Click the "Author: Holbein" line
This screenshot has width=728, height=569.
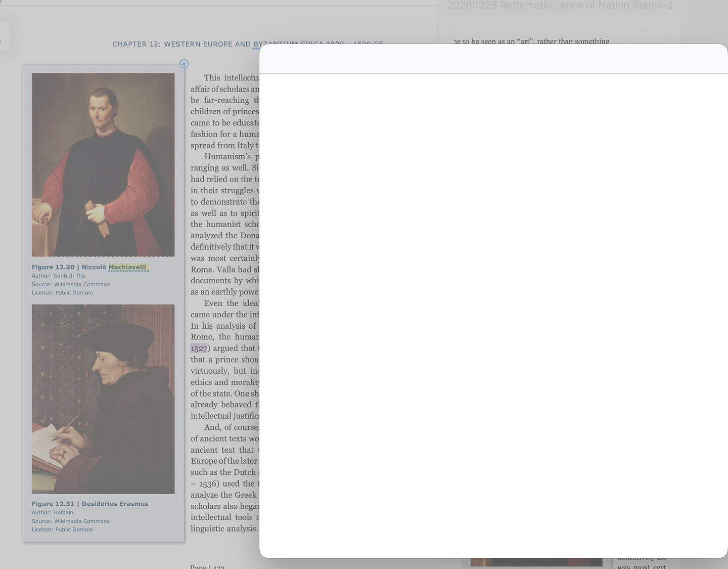(x=53, y=512)
